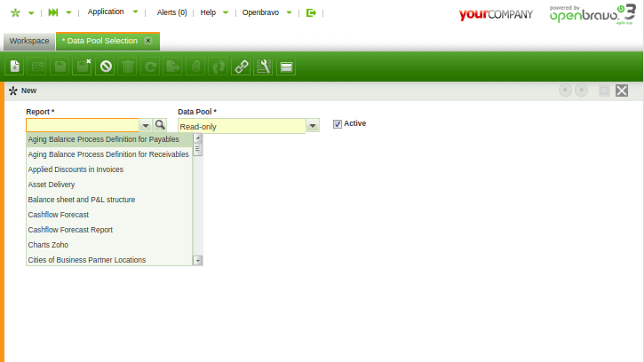Toggle the Active checkbox
The height and width of the screenshot is (362, 644).
338,124
